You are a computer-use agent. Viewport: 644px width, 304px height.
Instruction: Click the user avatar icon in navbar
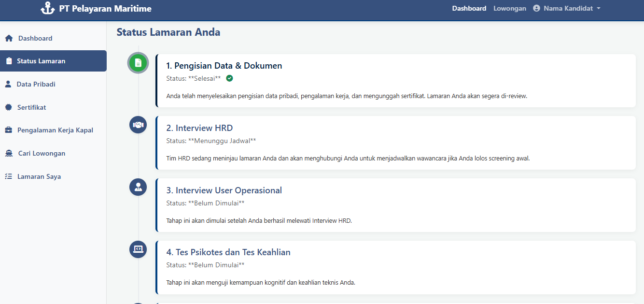(x=536, y=8)
